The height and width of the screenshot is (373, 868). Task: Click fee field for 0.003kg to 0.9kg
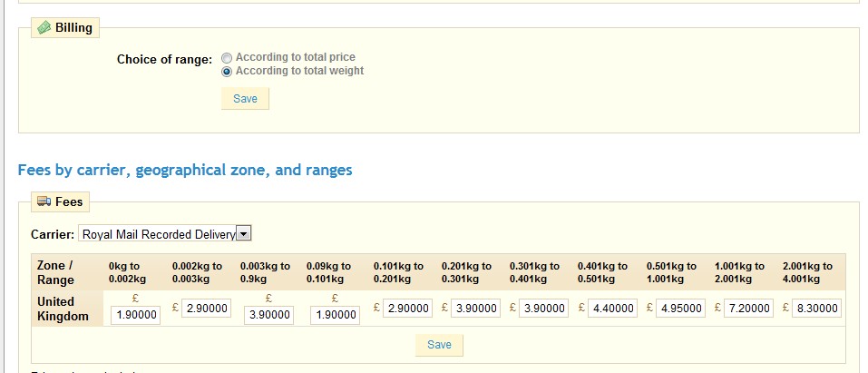point(269,315)
